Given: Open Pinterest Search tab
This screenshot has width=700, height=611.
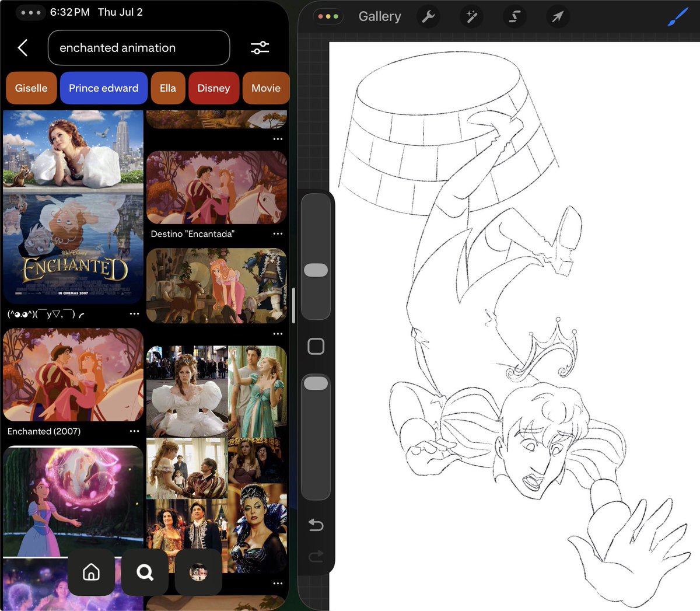Looking at the screenshot, I should pos(145,572).
